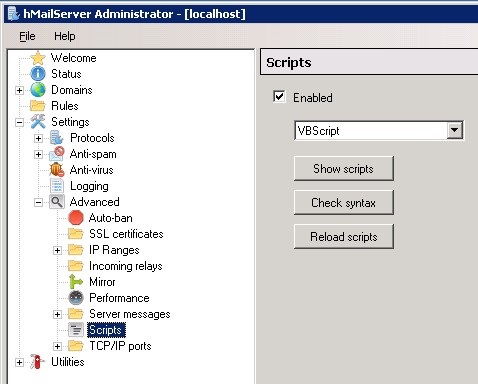
Task: Click the hMailServer title bar app icon
Action: (x=13, y=14)
